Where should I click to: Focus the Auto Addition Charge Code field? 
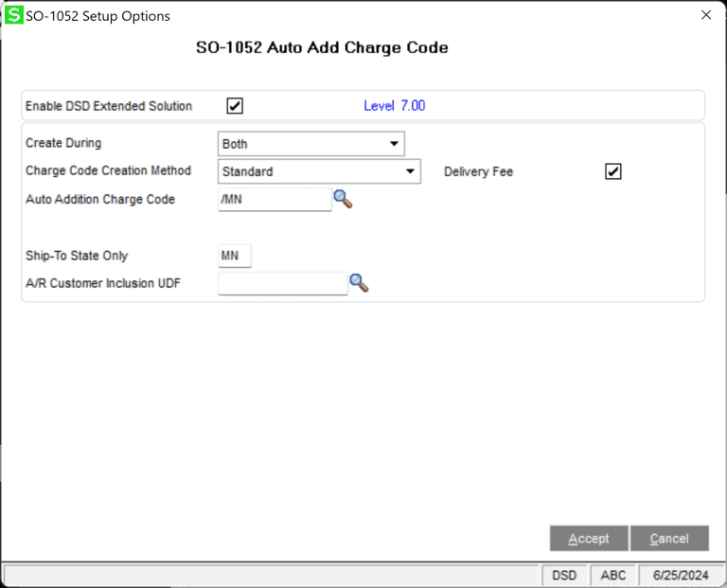(275, 200)
